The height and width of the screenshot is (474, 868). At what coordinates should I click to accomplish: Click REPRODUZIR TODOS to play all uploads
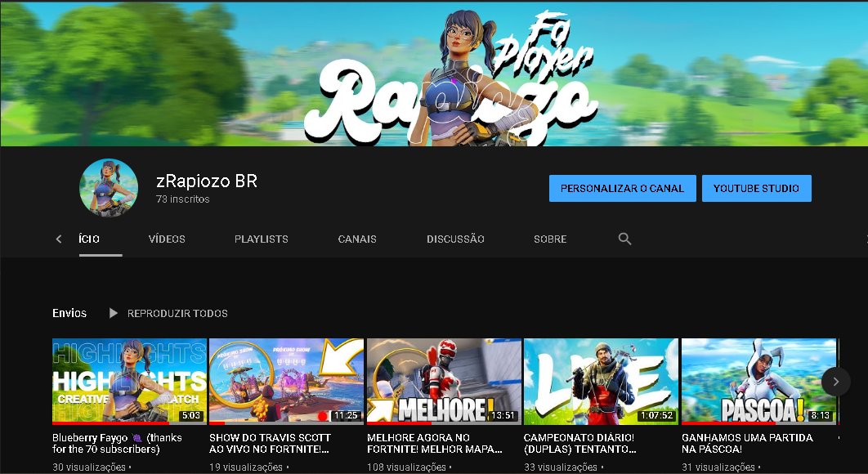[177, 313]
